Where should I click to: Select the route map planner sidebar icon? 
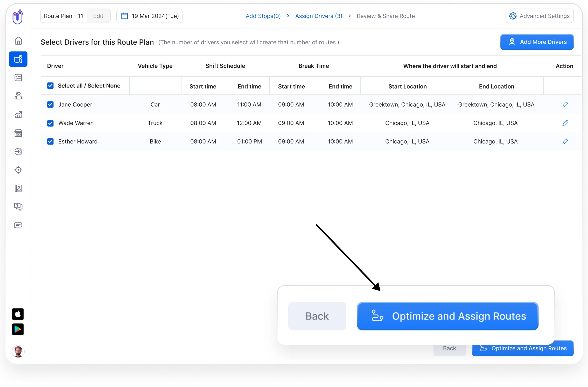click(x=18, y=59)
